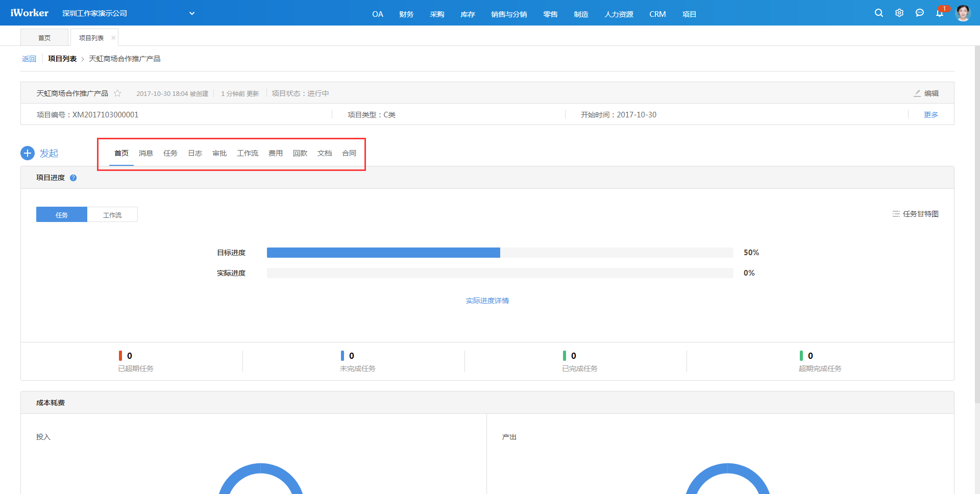Star the 天虹商场合作推广产品 project
The width and height of the screenshot is (980, 494).
coord(117,93)
